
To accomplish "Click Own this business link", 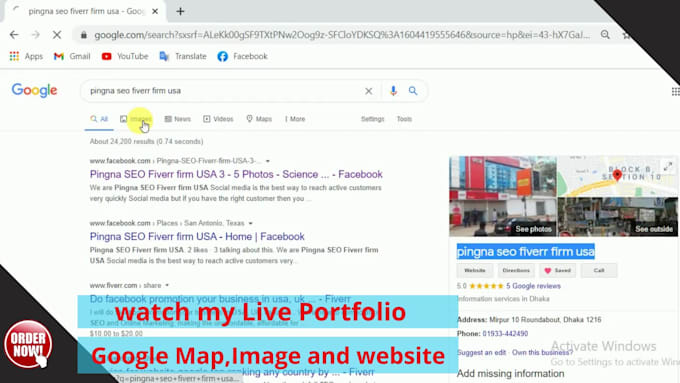I will [x=542, y=353].
